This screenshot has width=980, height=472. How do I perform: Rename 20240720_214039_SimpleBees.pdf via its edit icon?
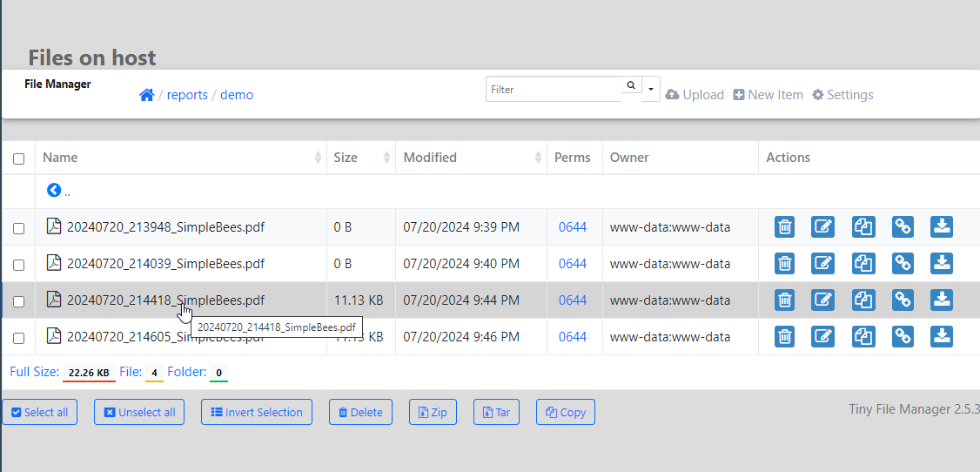click(822, 264)
